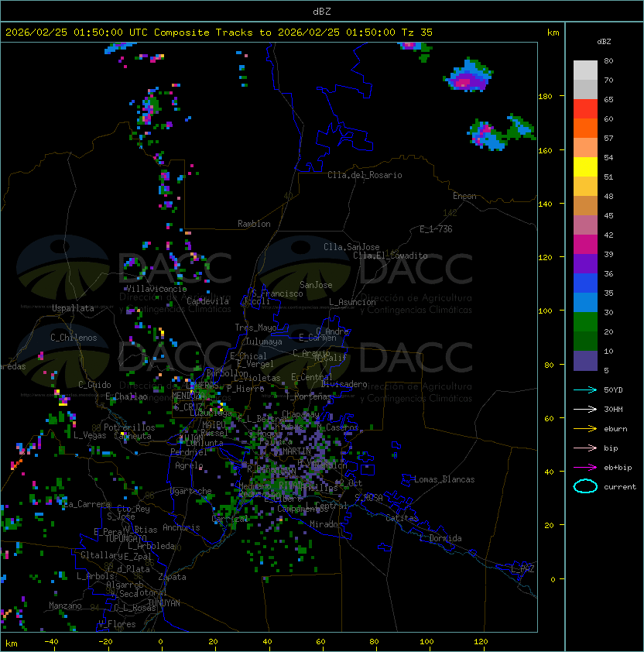Click the C_Chilenos place label
644x652 pixels.
coord(74,338)
